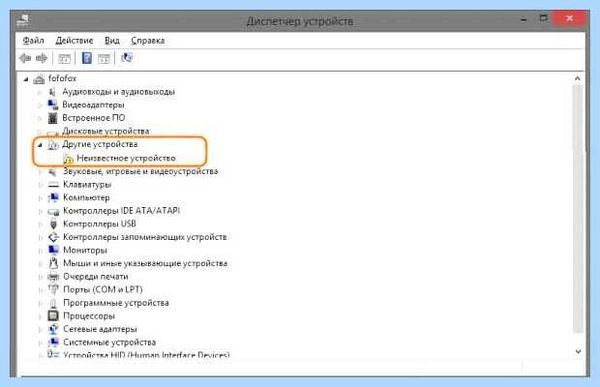600x387 pixels.
Task: Select Неизвестное устройство entry
Action: click(126, 158)
